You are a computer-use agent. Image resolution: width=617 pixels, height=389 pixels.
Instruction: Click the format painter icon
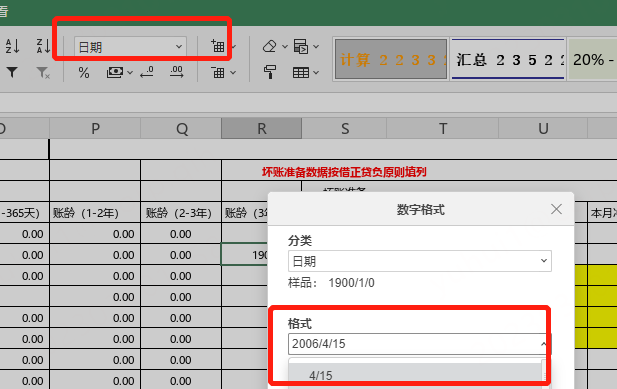270,72
